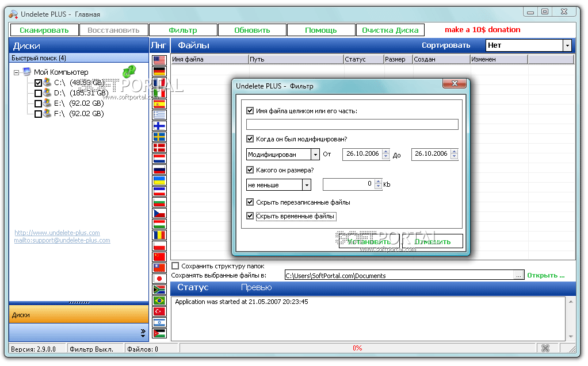This screenshot has height=366, width=588.
Task: Select the Hungarian flag language
Action: (159, 224)
